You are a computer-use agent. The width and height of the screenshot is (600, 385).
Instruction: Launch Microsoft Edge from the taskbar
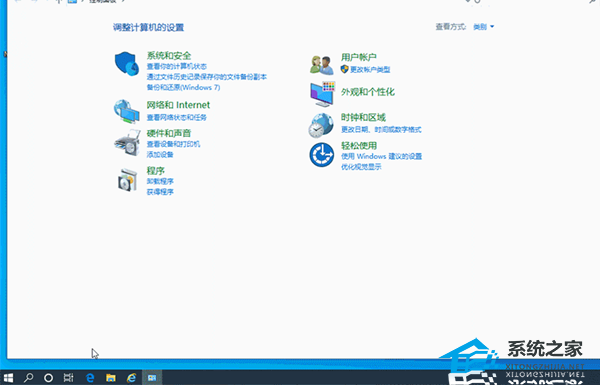[90, 378]
